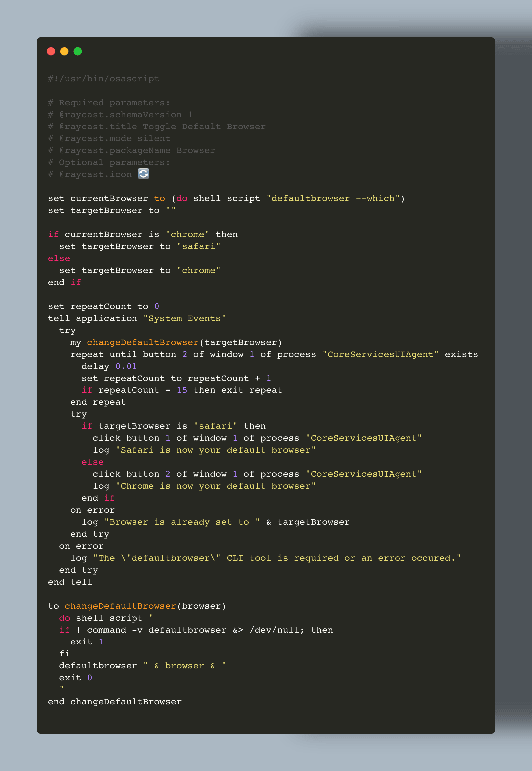Click string "Safari is now your default browser"
Screen dimensions: 532x771
point(215,451)
